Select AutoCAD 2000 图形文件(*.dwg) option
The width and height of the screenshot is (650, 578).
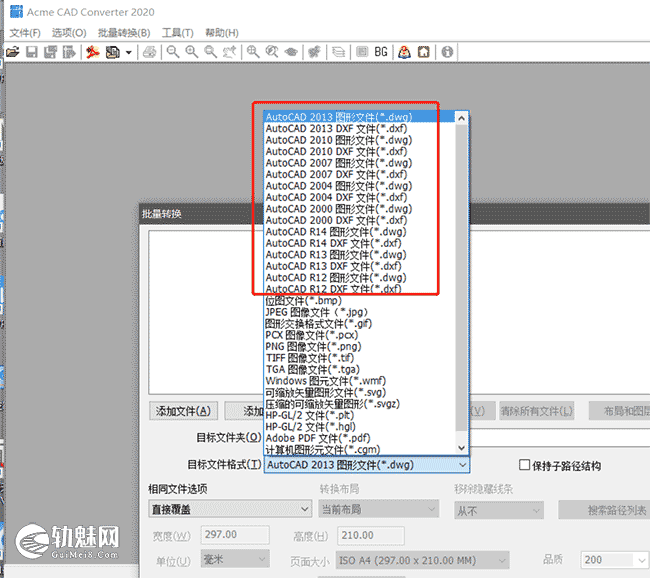(359, 209)
